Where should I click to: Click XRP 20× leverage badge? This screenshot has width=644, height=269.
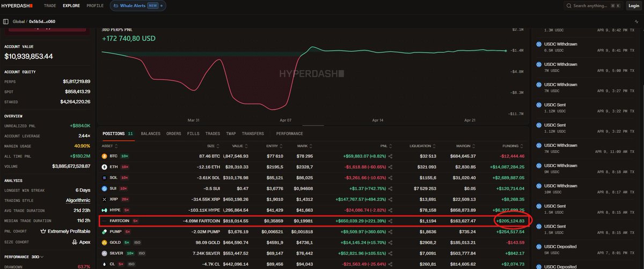coord(125,199)
